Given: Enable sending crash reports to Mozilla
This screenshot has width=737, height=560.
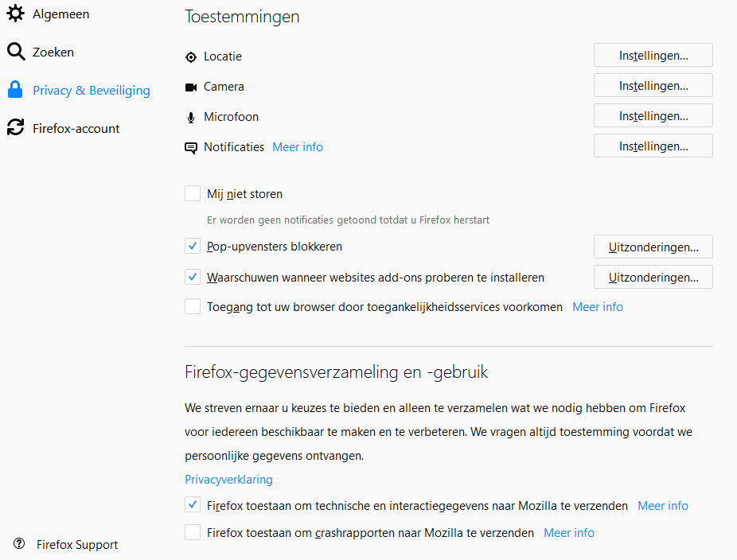Looking at the screenshot, I should pos(193,533).
